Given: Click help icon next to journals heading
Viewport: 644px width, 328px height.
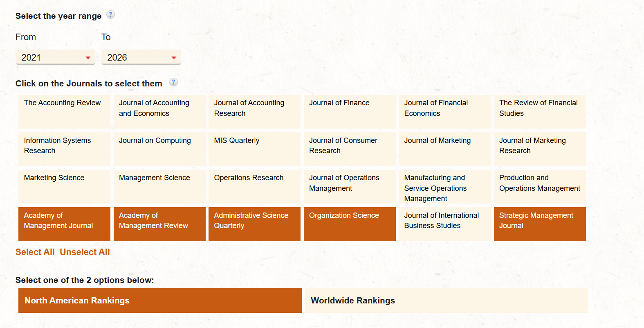Looking at the screenshot, I should coord(173,82).
